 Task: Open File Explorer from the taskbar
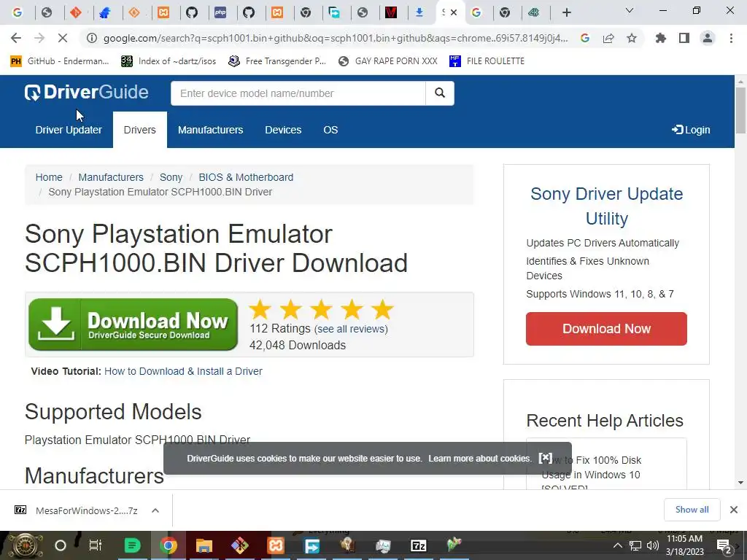click(204, 545)
